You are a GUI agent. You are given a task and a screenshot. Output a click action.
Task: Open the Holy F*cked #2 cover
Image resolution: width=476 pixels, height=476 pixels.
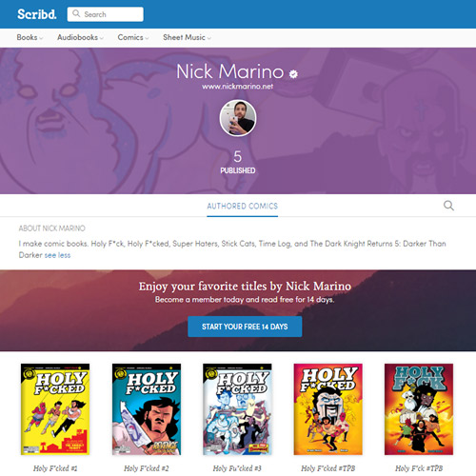pos(147,409)
